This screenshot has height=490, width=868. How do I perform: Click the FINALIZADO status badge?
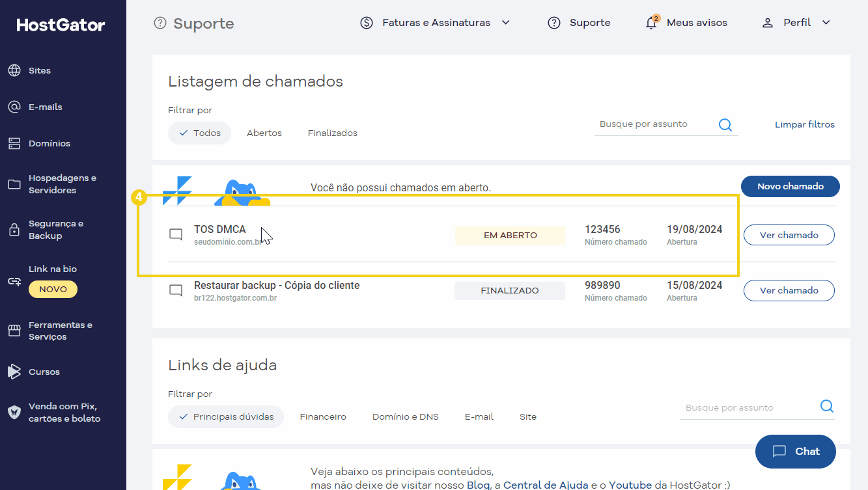pyautogui.click(x=510, y=291)
